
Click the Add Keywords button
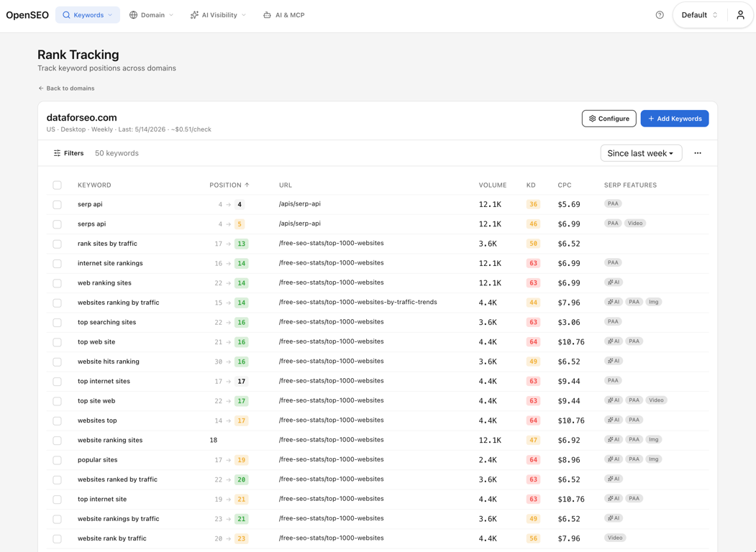pos(675,119)
